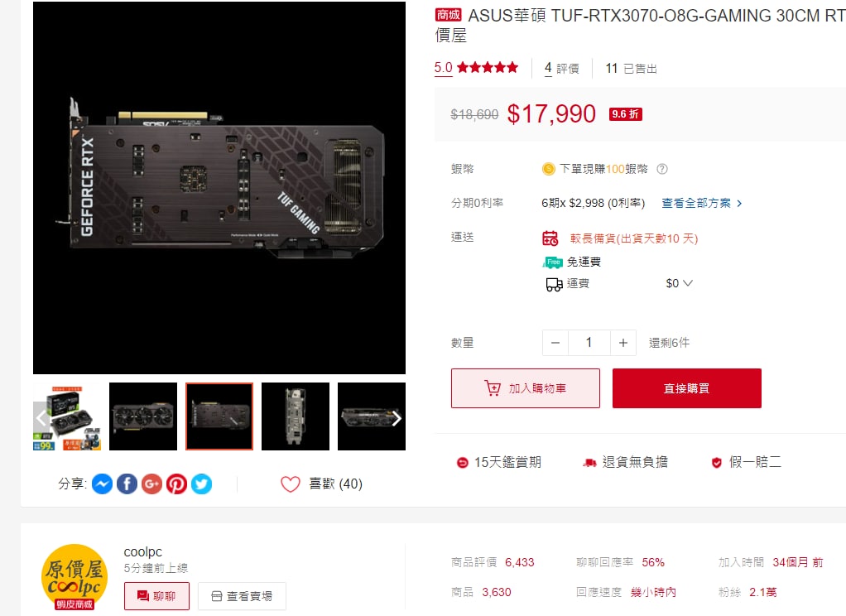Click 直接購買 buy now button
Screen dimensions: 846x616
[x=687, y=388]
